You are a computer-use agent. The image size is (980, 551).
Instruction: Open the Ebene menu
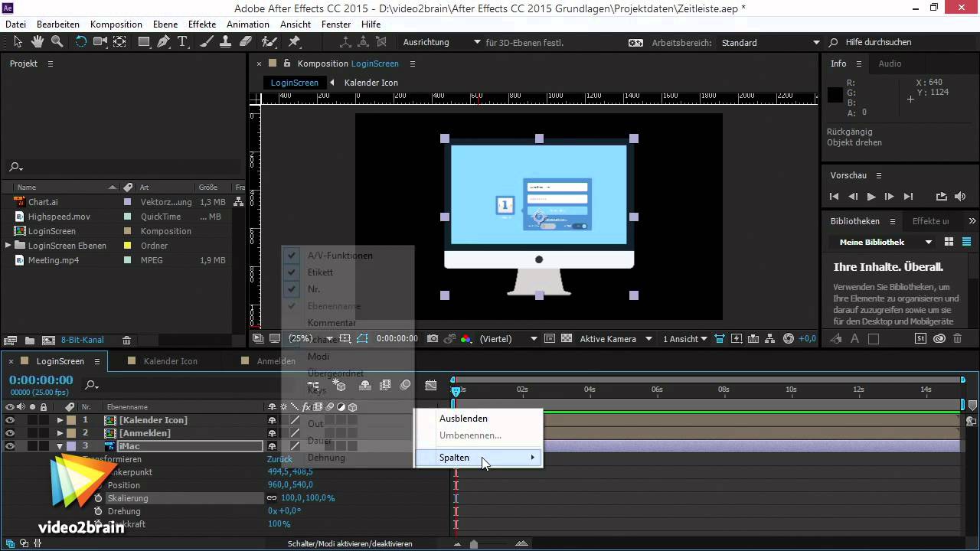click(x=165, y=24)
